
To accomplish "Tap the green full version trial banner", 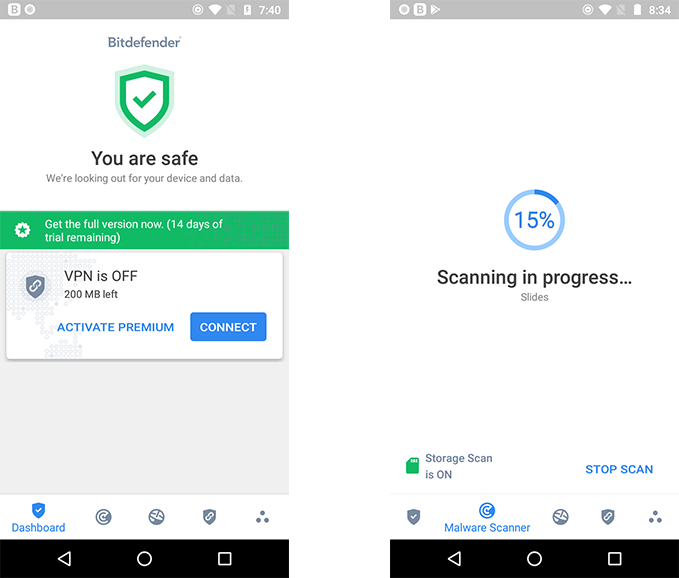I will 144,230.
